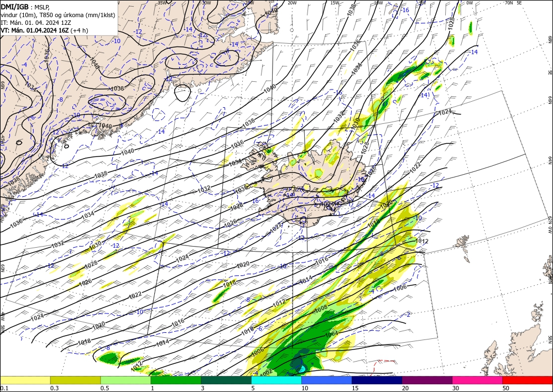Click the '30W' longitude label at top
This screenshot has height=392, width=553.
[206, 2]
